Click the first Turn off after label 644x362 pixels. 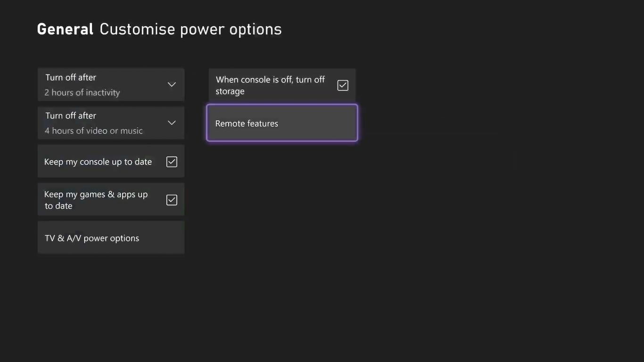click(71, 77)
